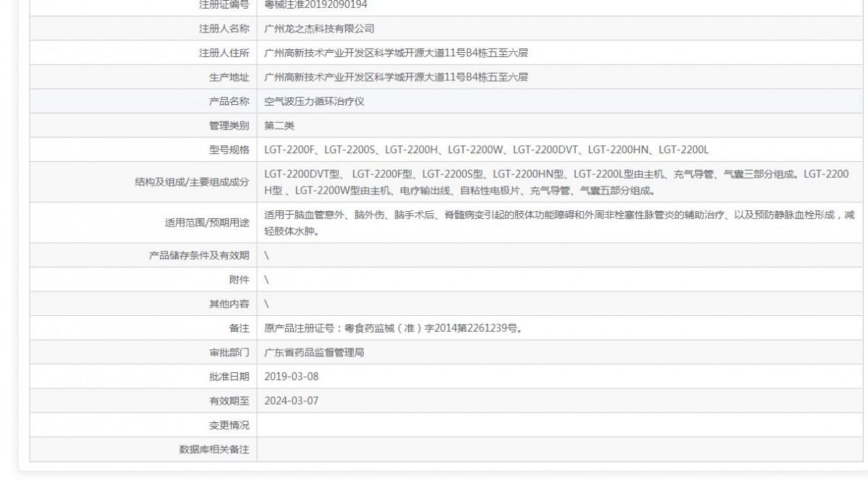Click the 审批部门 label
Viewport: 868px width, 480px height.
[229, 353]
